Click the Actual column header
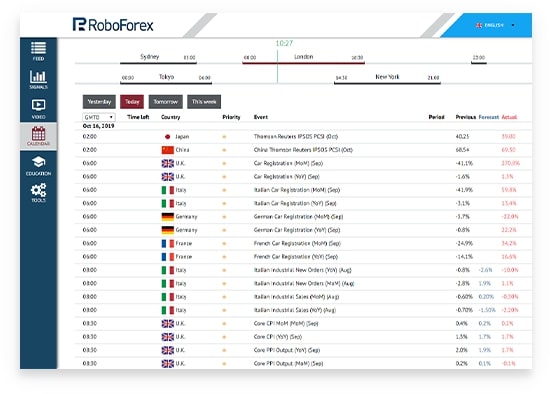550x394 pixels. click(x=509, y=117)
